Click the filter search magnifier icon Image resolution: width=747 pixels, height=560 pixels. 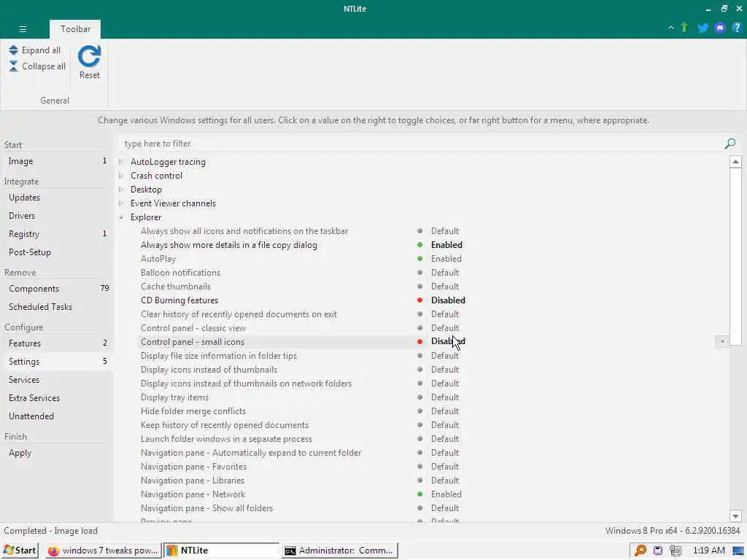729,144
